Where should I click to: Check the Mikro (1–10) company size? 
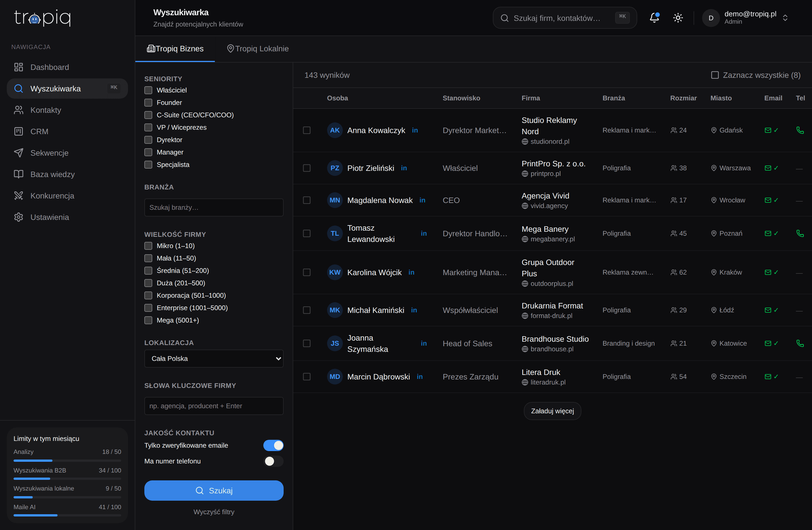click(148, 246)
